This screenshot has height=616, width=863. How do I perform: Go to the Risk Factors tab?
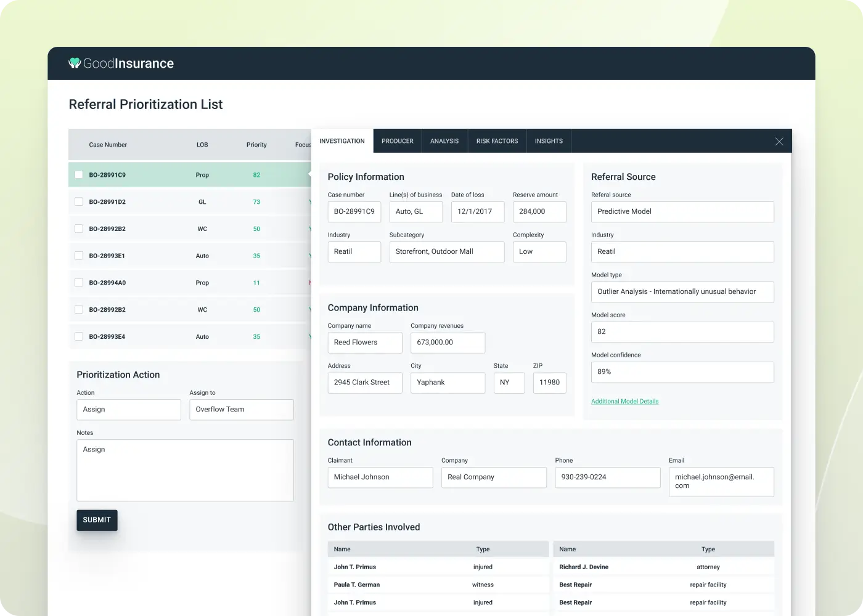(x=497, y=141)
